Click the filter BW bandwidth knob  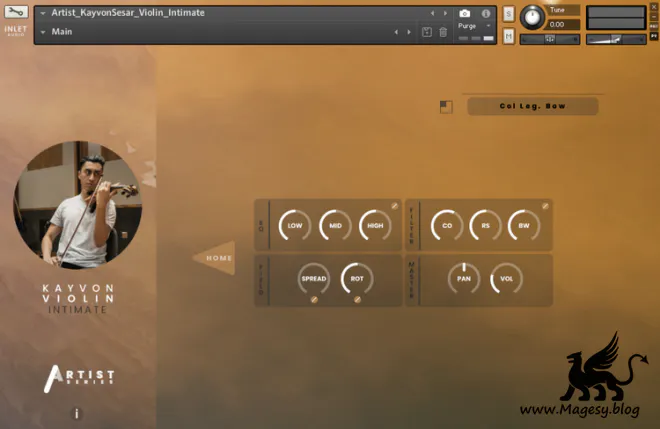pyautogui.click(x=524, y=225)
